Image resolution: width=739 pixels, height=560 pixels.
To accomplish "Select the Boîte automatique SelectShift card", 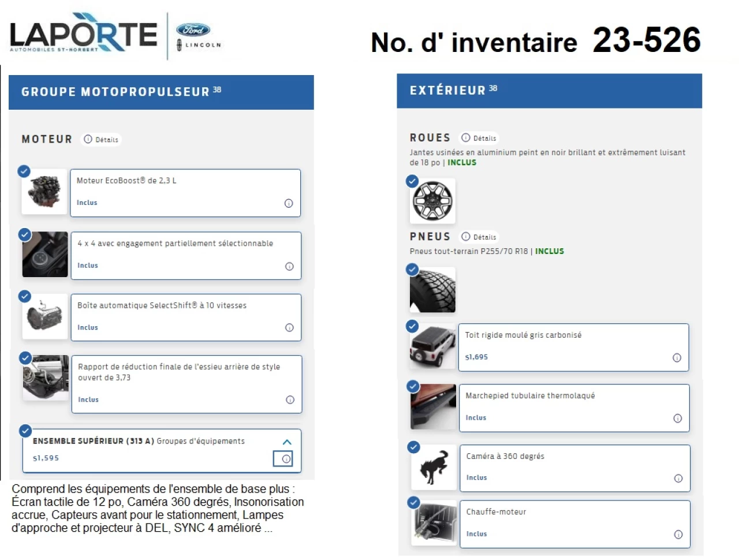I will coord(186,318).
